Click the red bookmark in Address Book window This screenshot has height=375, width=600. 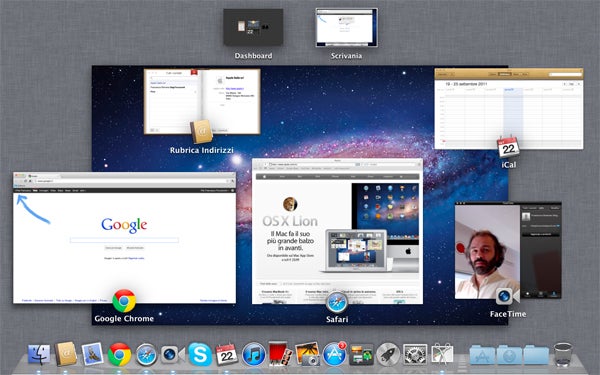pos(194,72)
